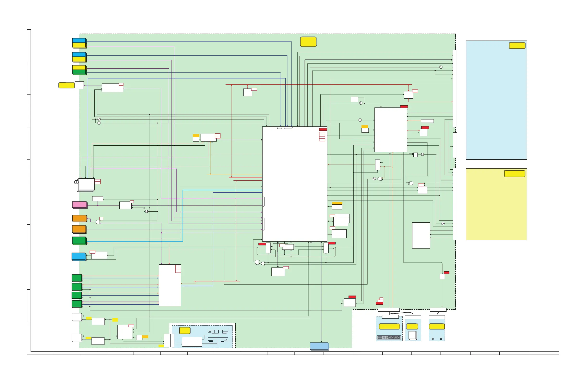Select the 3D box with cylinder lens on the left
The height and width of the screenshot is (380, 588).
(85, 184)
